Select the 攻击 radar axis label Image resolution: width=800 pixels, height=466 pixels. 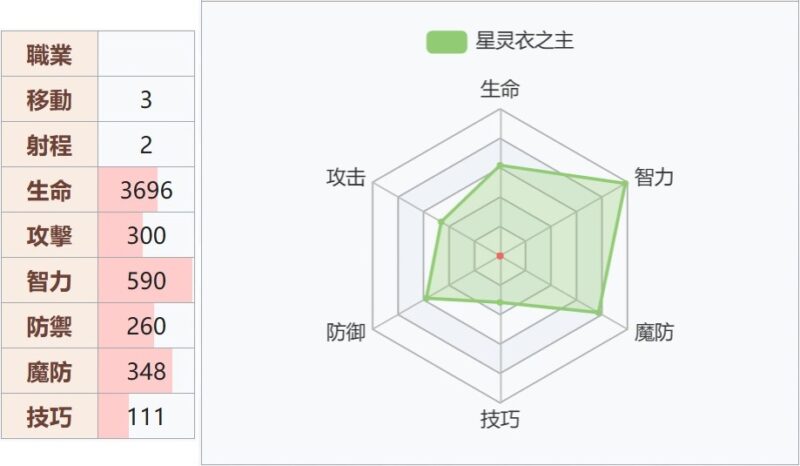[x=346, y=178]
